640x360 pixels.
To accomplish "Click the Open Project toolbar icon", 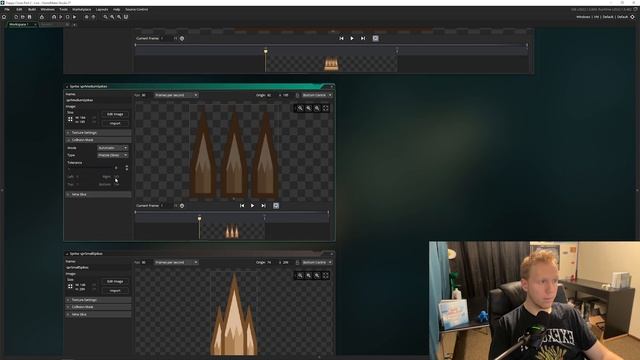I will [23, 17].
